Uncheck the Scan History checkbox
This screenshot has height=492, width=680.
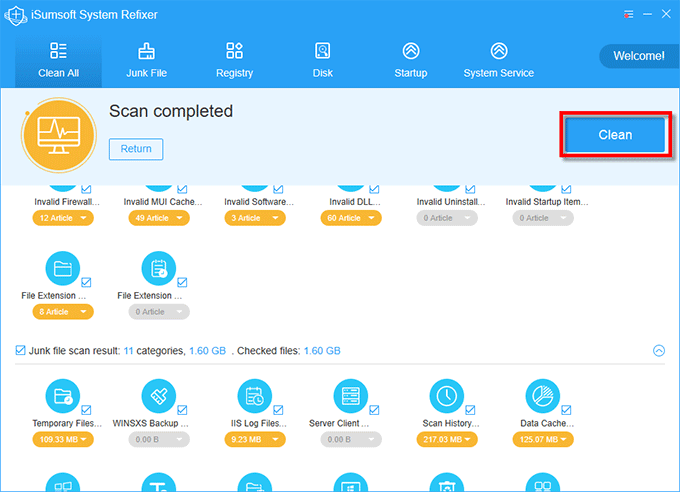[x=470, y=410]
